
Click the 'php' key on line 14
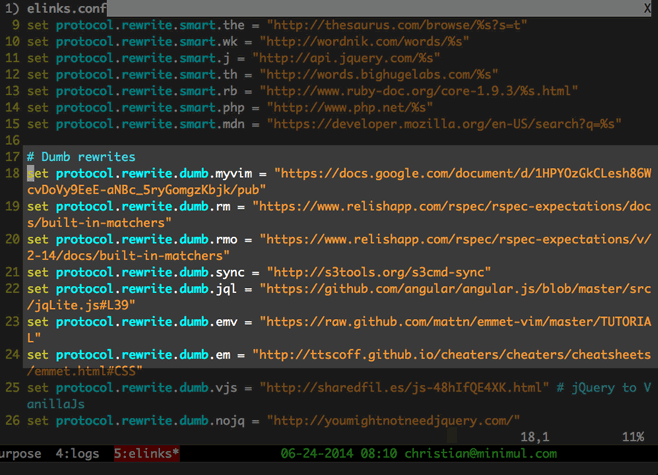(x=234, y=108)
